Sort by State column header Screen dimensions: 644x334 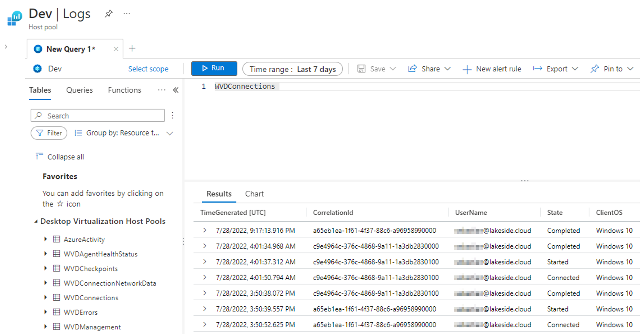point(555,212)
